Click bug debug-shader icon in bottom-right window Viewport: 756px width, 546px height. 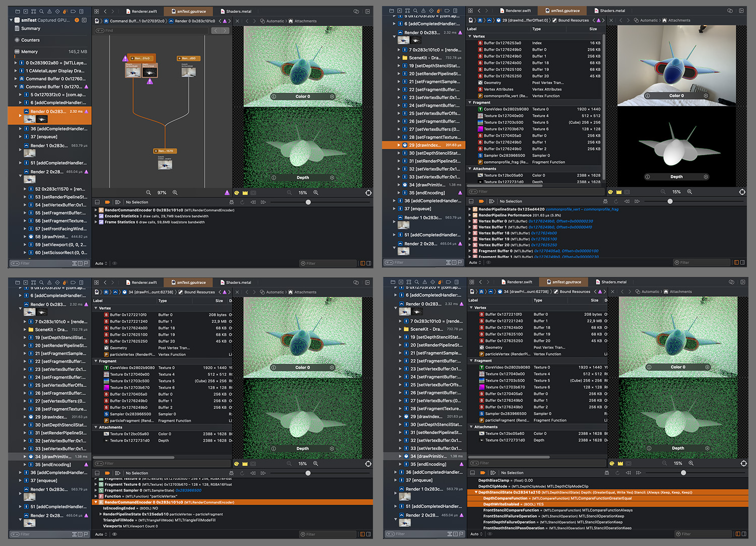click(607, 472)
